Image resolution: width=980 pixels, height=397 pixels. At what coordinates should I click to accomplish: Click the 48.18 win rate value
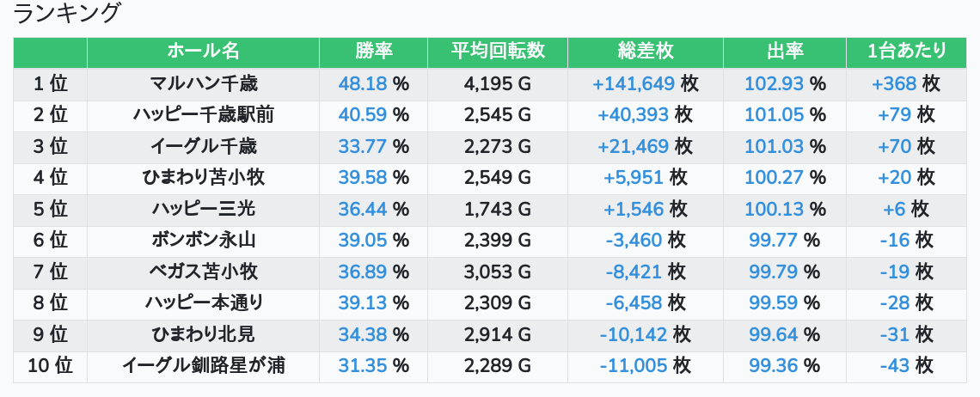[x=363, y=83]
